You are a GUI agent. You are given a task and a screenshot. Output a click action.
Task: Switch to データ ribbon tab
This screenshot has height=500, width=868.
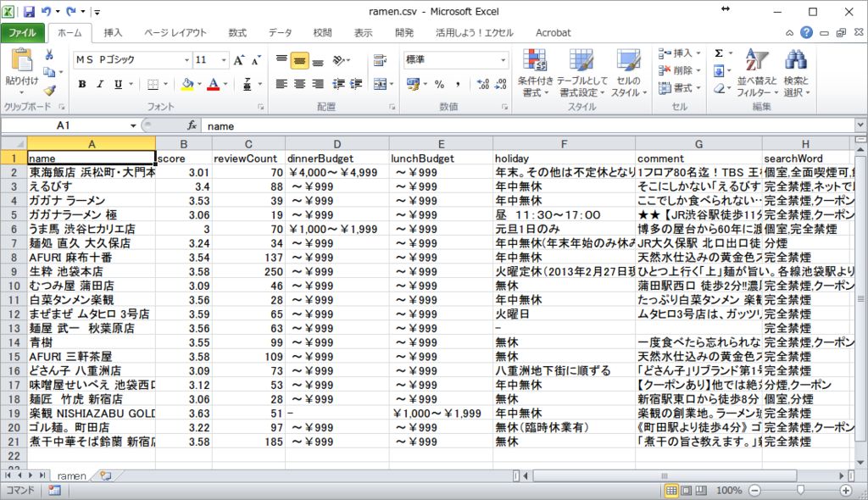tap(280, 33)
